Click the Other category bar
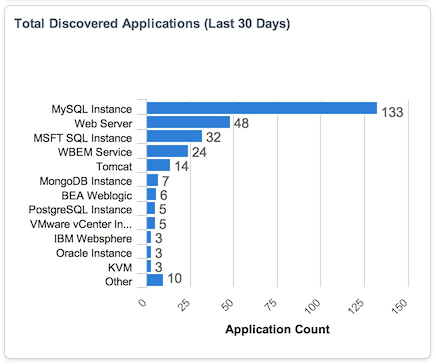Screen dimensions: 436x364 coord(155,280)
